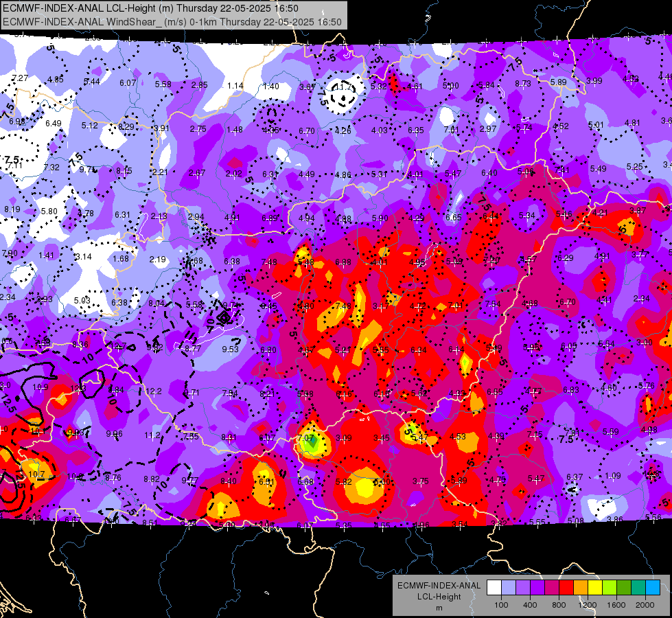Image resolution: width=672 pixels, height=618 pixels.
Task: Select wind shear value 8.19
Action: [x=12, y=209]
